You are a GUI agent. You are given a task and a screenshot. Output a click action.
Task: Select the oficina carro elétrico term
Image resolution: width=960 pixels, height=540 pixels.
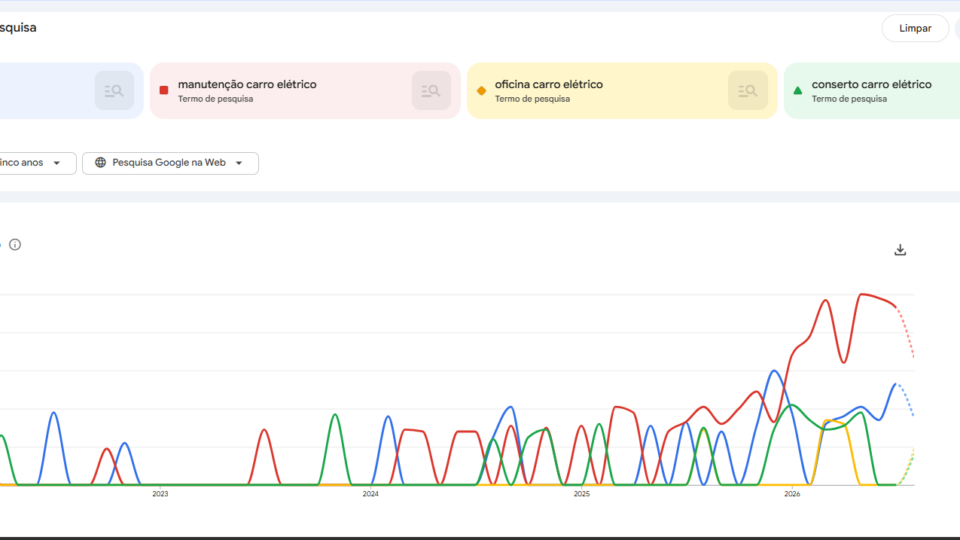(x=549, y=84)
